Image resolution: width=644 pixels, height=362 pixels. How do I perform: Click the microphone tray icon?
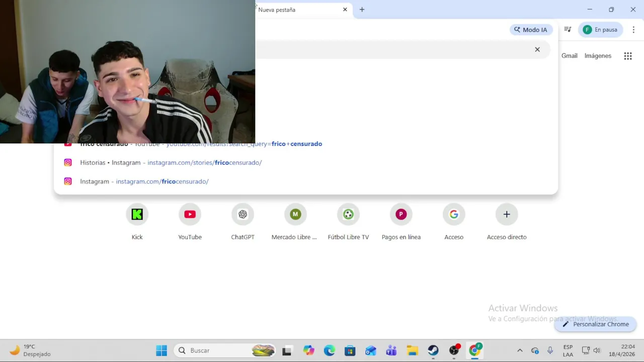[550, 350]
